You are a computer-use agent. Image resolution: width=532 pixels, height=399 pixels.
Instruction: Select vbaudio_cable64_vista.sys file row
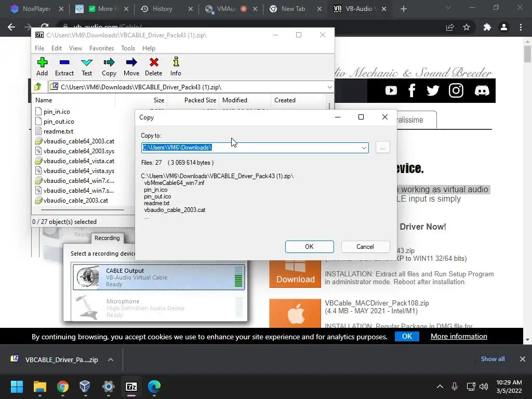tap(79, 171)
